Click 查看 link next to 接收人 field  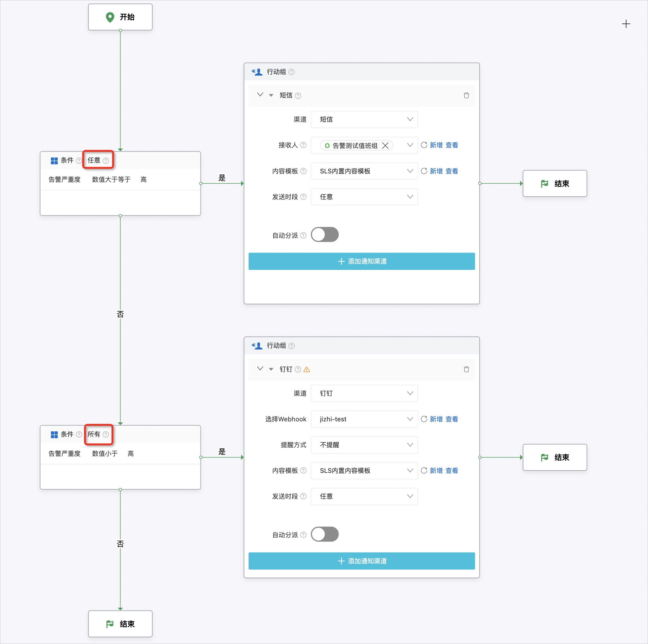(452, 145)
